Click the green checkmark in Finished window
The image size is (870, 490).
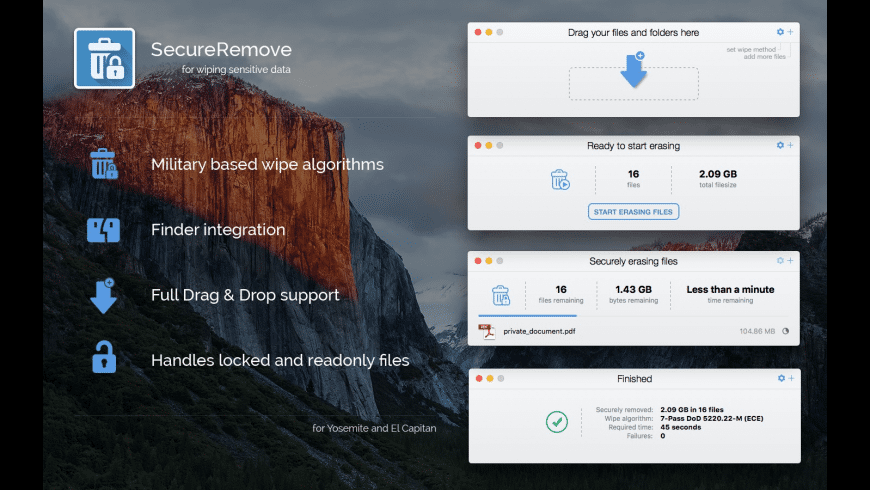click(x=557, y=422)
